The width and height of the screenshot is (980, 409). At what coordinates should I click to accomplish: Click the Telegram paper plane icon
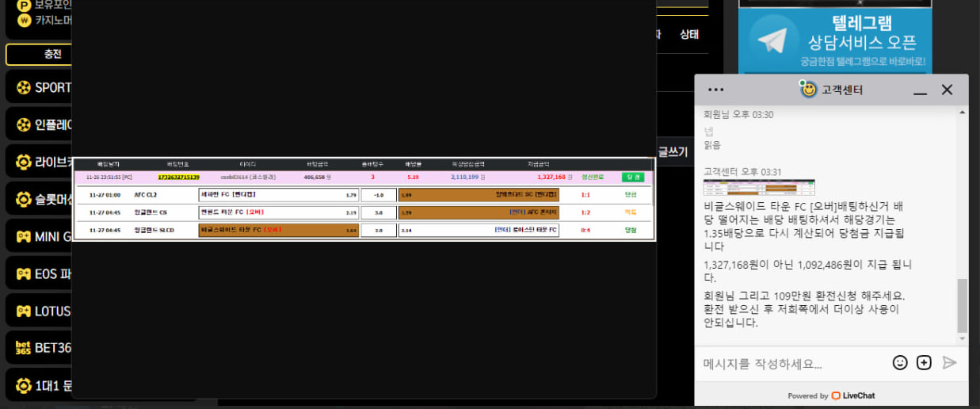pos(772,40)
